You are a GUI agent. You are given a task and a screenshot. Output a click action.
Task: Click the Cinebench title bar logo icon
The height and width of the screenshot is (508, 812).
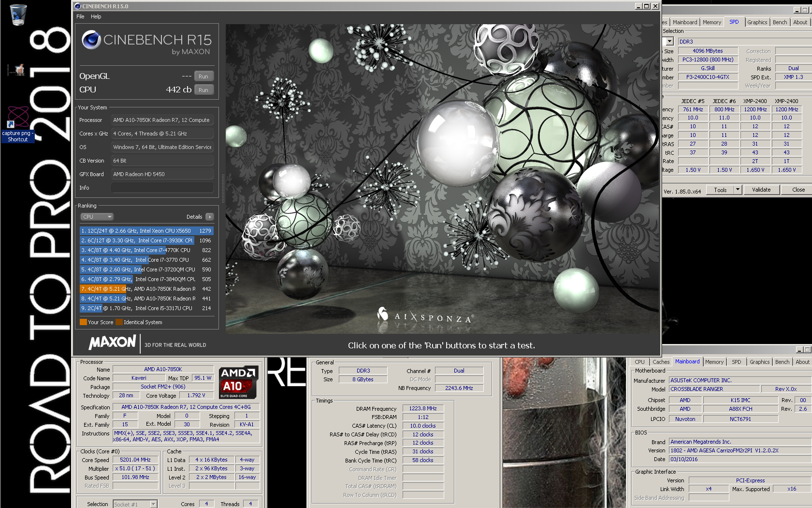pyautogui.click(x=78, y=6)
